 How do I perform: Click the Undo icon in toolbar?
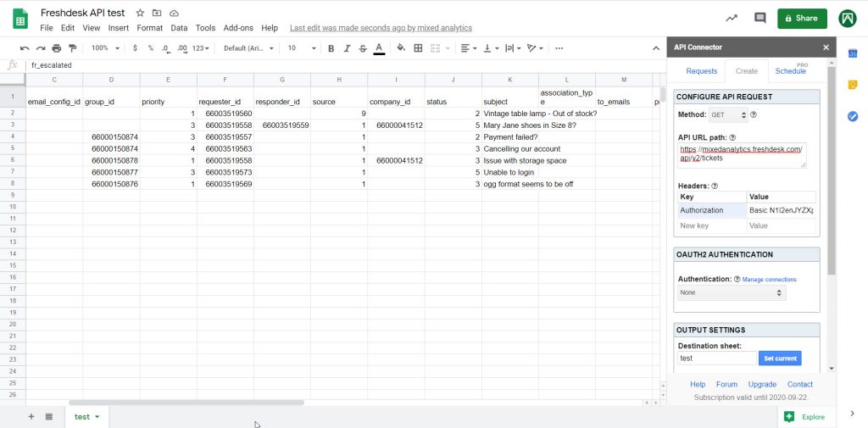point(25,48)
